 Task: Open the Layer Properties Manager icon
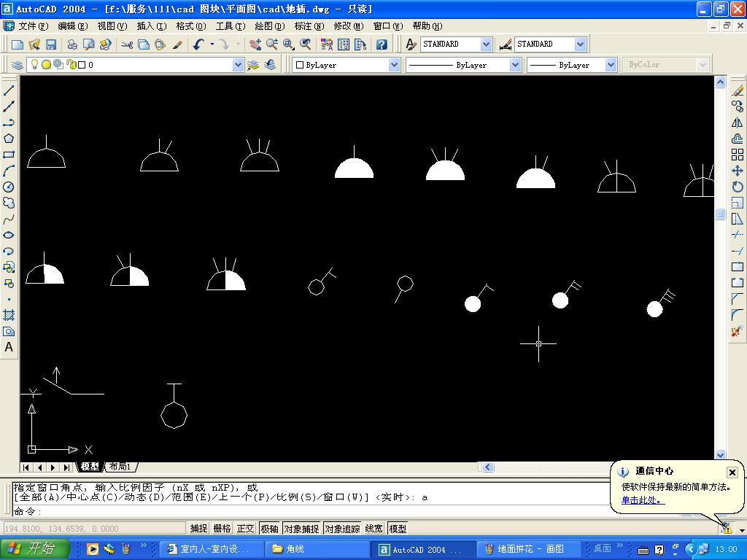click(x=18, y=65)
